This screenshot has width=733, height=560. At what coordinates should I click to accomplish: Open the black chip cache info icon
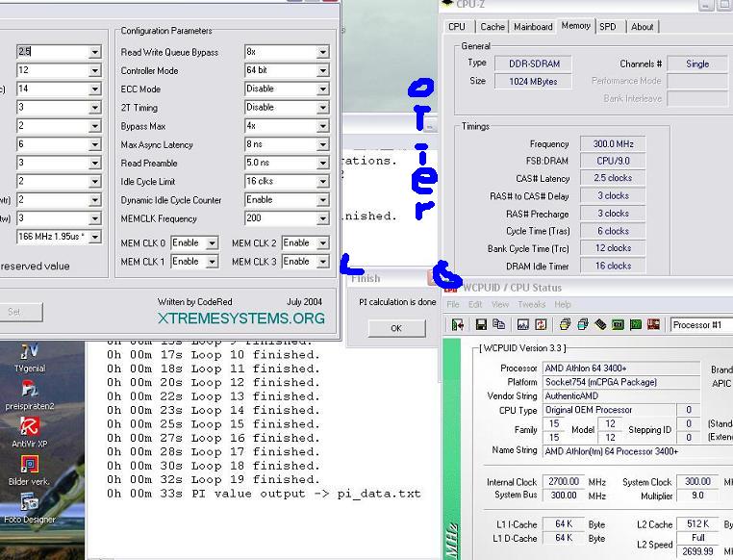tap(600, 324)
